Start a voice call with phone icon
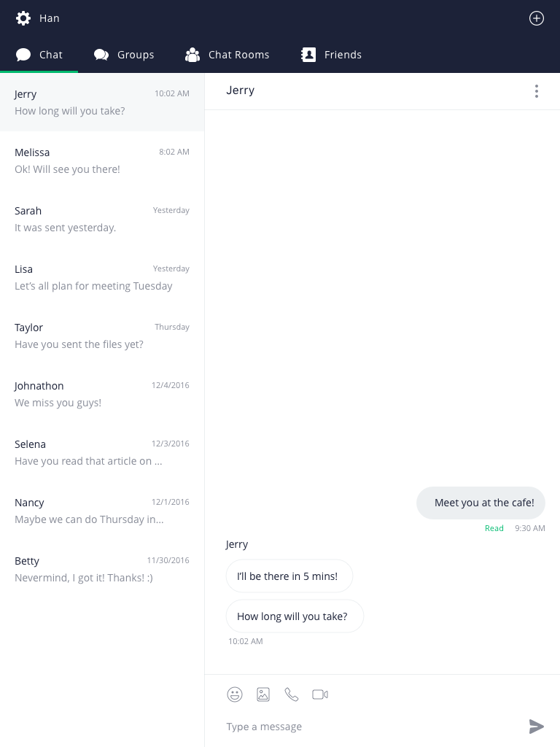The width and height of the screenshot is (560, 747). (292, 694)
